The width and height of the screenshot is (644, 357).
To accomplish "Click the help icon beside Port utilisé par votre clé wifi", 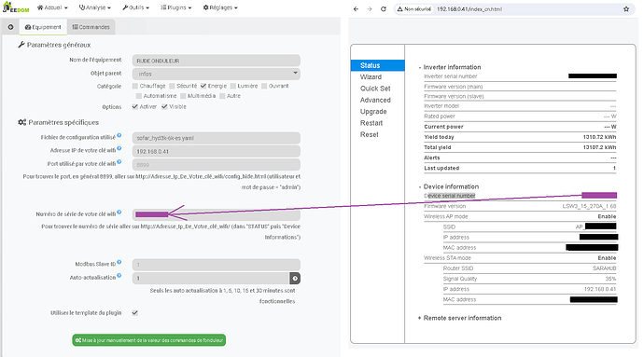I will tap(119, 161).
